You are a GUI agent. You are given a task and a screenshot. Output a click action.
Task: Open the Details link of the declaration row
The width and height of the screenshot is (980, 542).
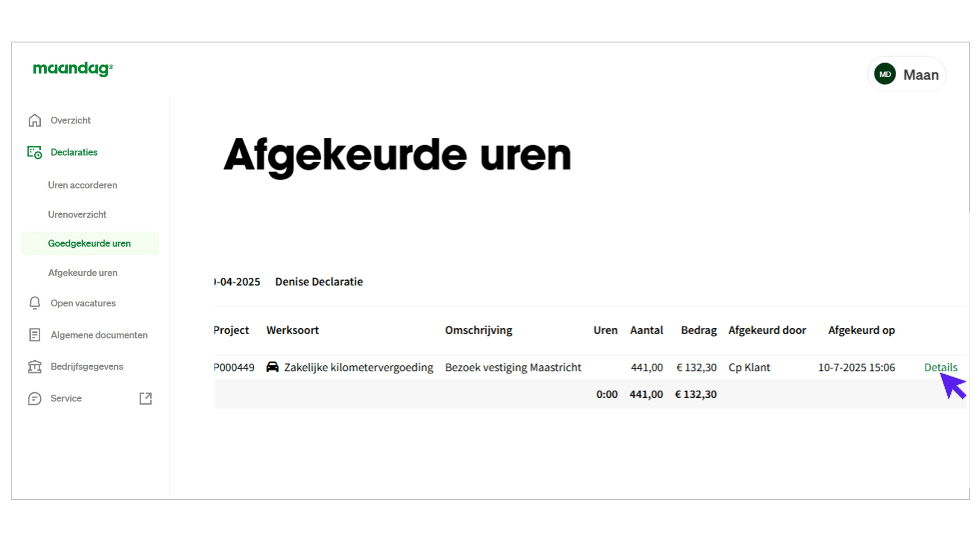941,367
